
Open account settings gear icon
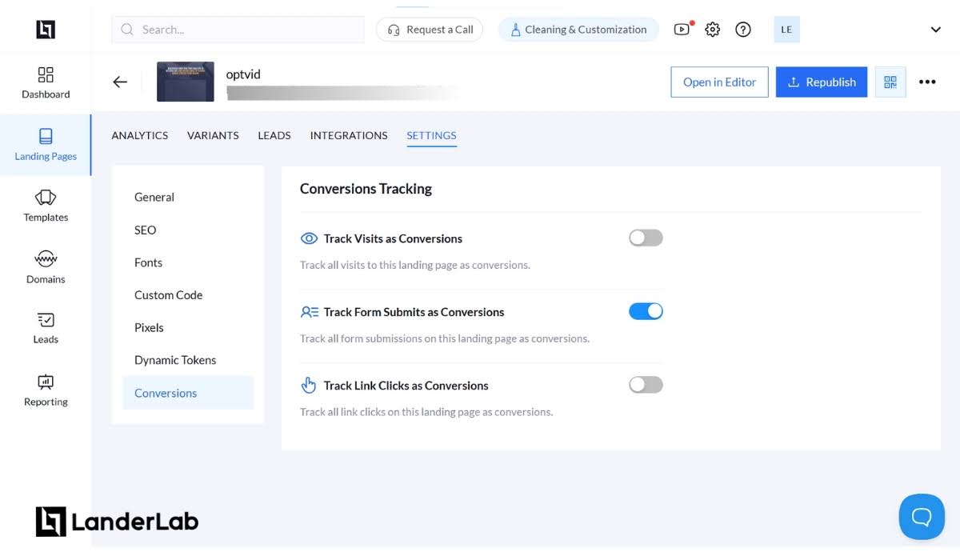point(713,30)
